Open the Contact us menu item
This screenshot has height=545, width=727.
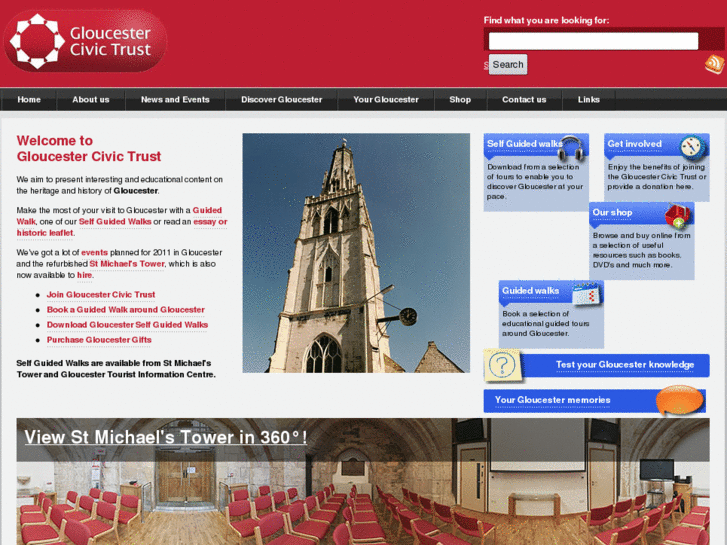tap(524, 99)
